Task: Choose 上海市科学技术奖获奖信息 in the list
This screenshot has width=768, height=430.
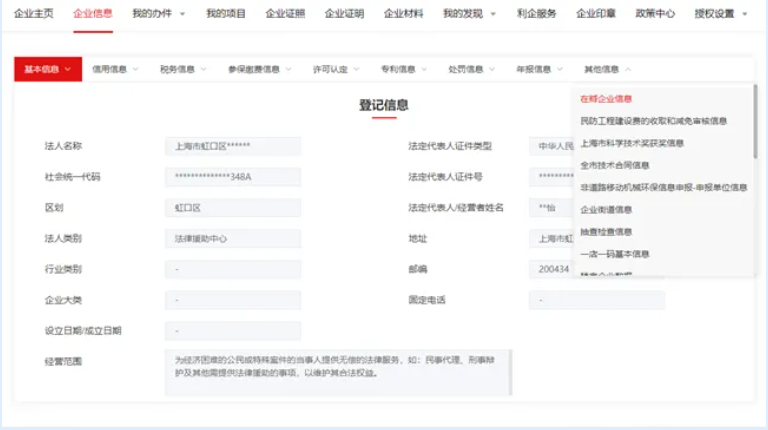Action: point(632,143)
